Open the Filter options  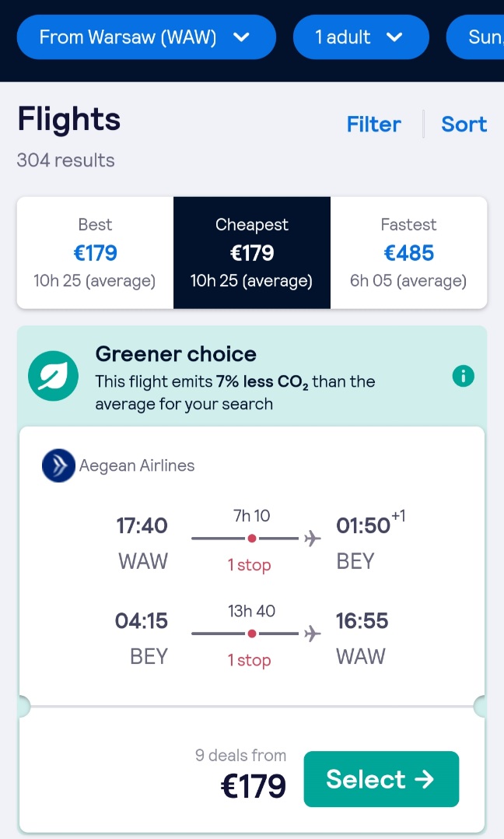click(x=373, y=125)
